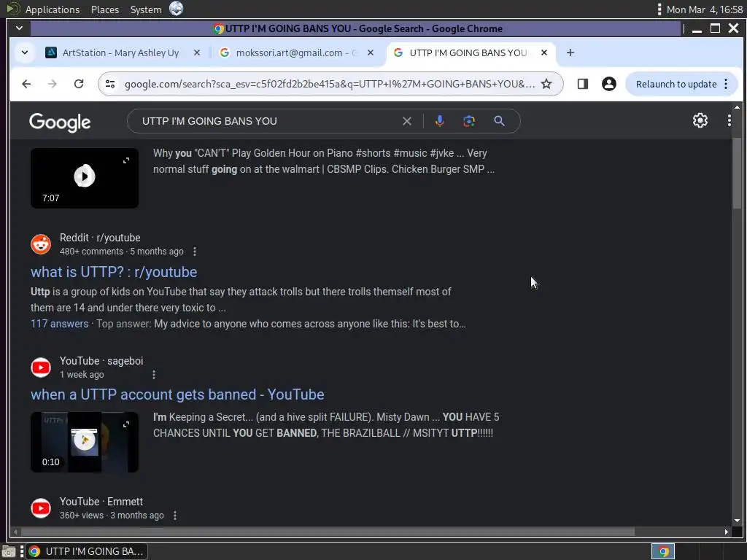This screenshot has width=747, height=560.
Task: Click the horizontal scrollbar thumb
Action: click(x=328, y=532)
